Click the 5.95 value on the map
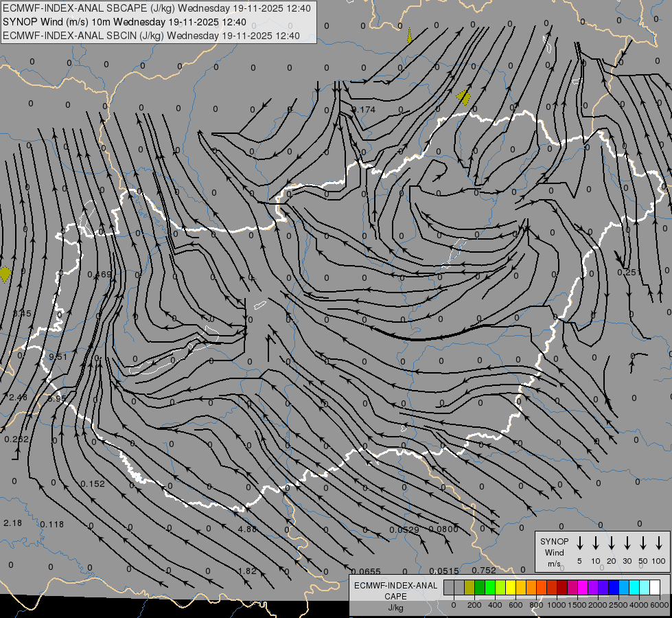 coord(57,398)
